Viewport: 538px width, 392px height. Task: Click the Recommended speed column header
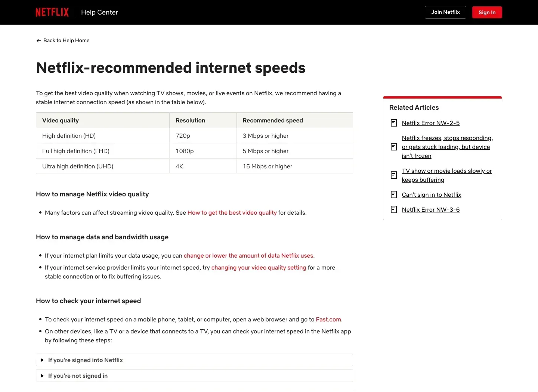(x=295, y=120)
